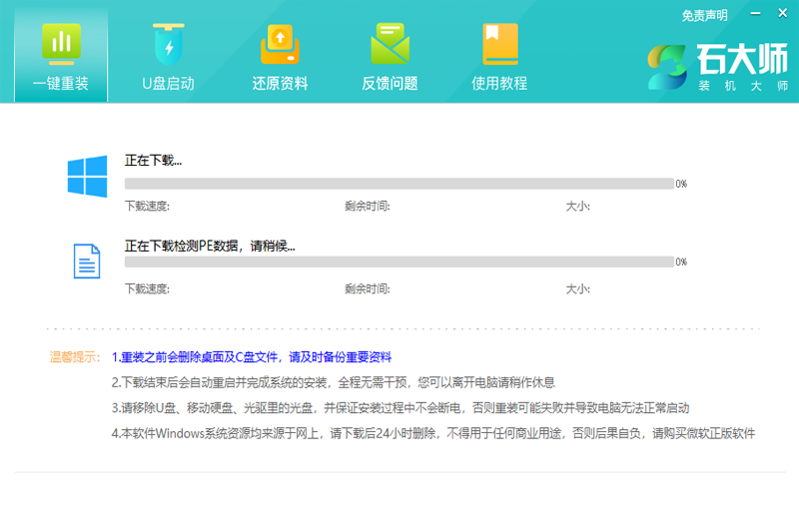Minimize the 石大师 window
The image size is (799, 532).
(751, 14)
